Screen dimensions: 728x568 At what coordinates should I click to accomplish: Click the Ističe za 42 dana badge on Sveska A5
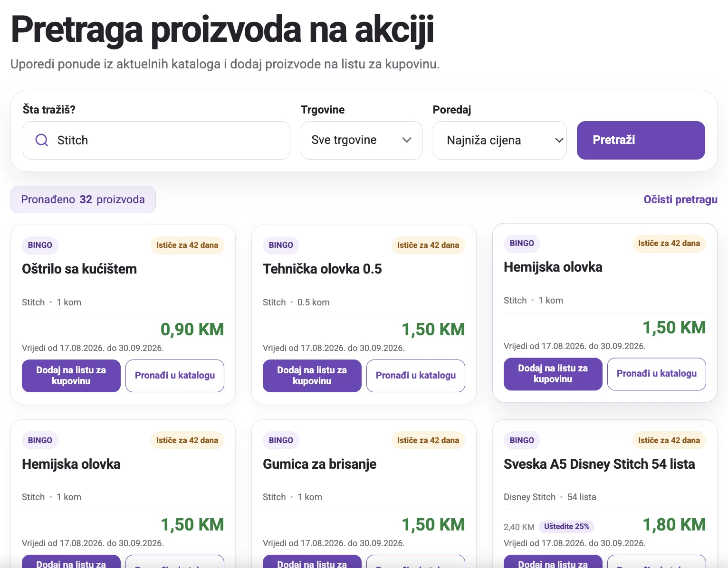click(x=669, y=440)
